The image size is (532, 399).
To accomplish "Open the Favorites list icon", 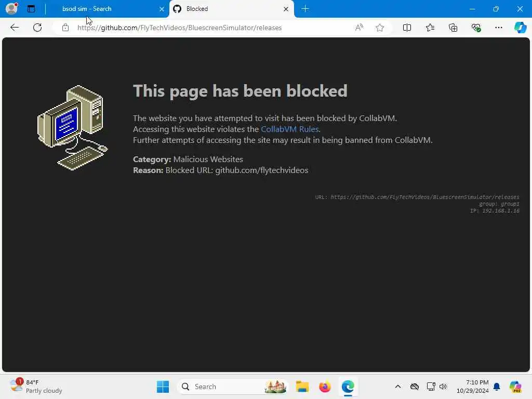I will 430,28.
